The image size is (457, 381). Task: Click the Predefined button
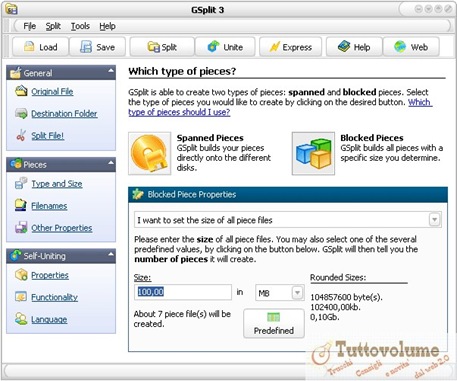tap(274, 324)
